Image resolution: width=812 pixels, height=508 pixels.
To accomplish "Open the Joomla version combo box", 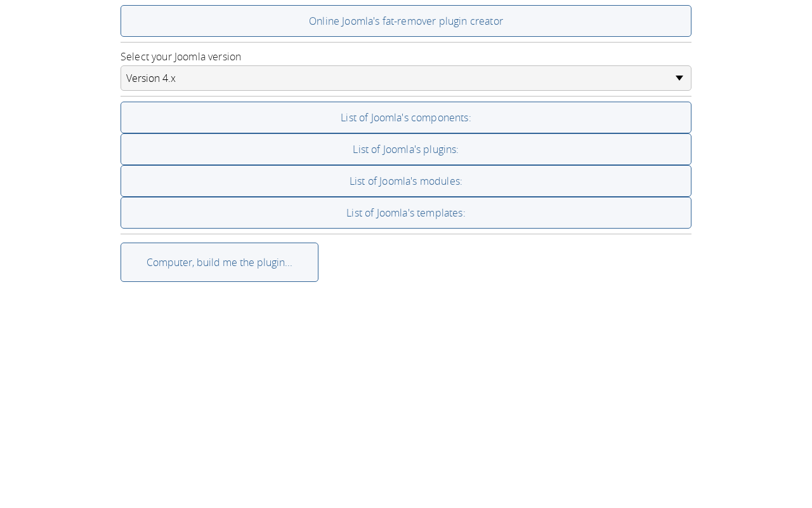I will [405, 78].
